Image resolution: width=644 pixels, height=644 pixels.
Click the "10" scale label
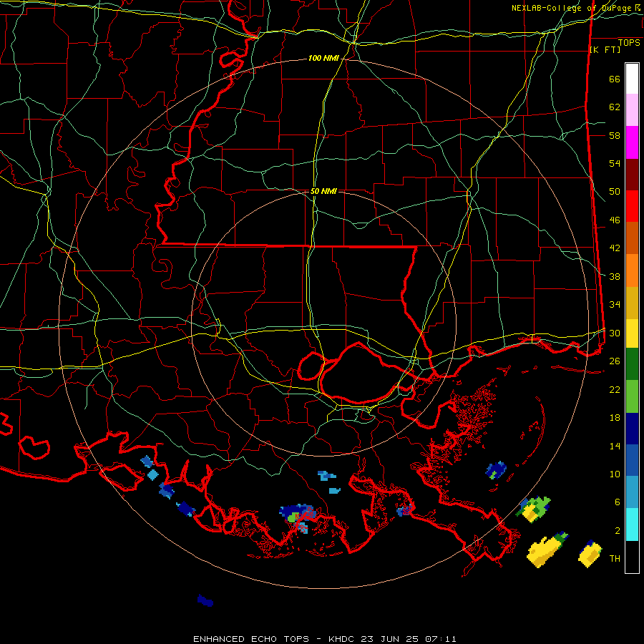coord(615,474)
